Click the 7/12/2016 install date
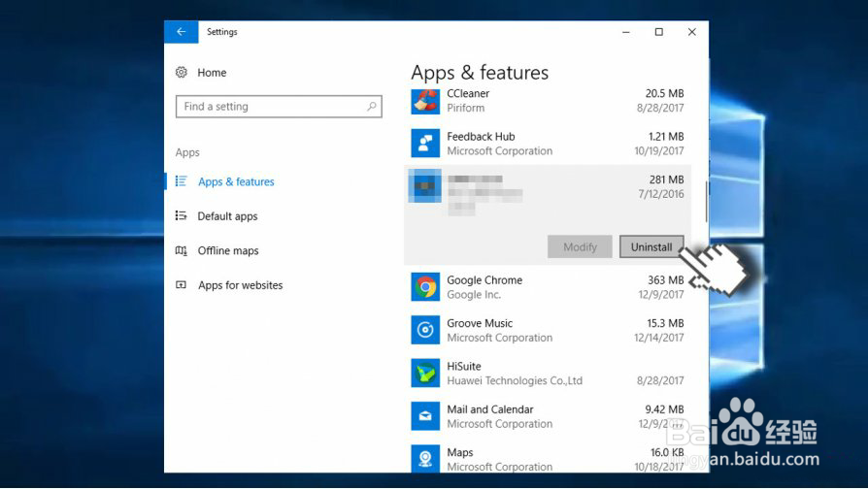This screenshot has width=868, height=489. click(x=661, y=194)
